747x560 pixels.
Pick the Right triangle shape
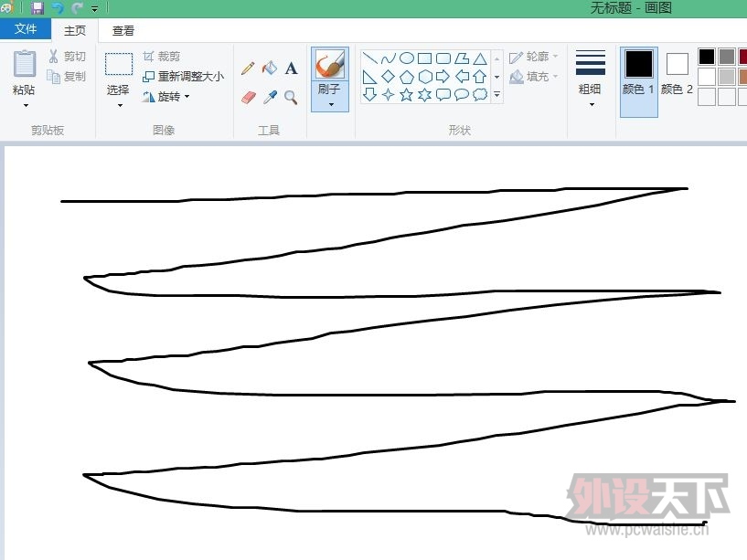click(369, 76)
